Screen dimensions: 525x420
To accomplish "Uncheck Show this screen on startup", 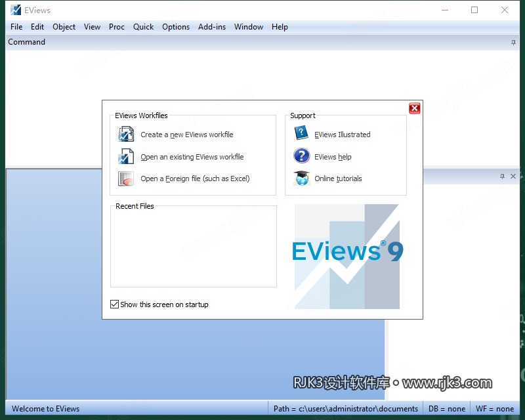I will pos(114,304).
